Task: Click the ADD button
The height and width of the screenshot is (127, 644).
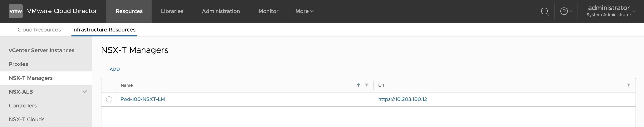Action: [x=115, y=69]
